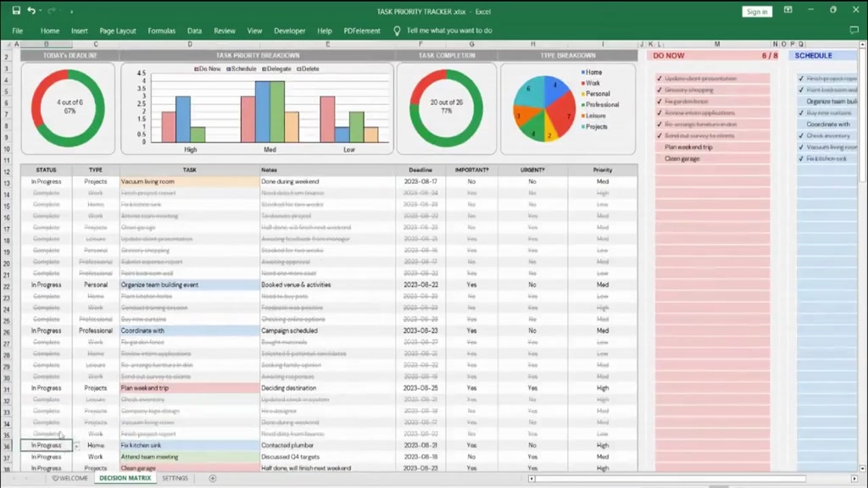Toggle checkmark for Re-arrange furniture in den

[659, 124]
